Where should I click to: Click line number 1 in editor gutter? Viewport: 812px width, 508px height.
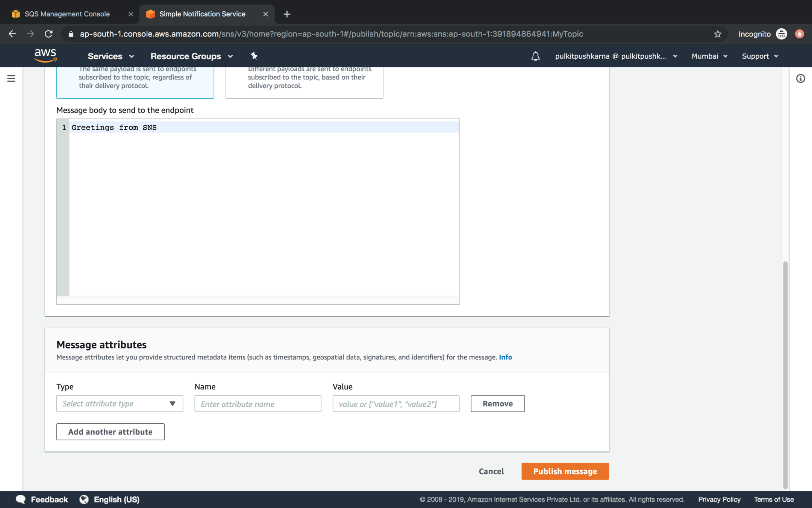point(64,127)
